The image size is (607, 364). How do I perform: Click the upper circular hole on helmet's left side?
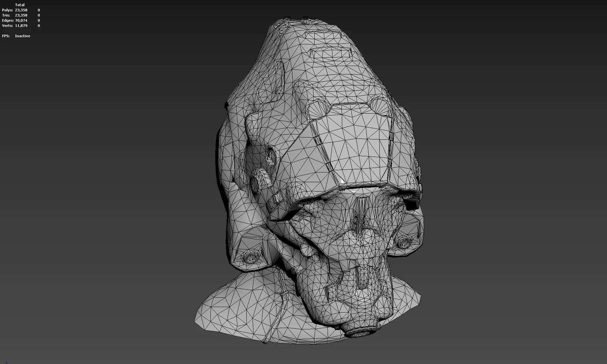pos(270,156)
